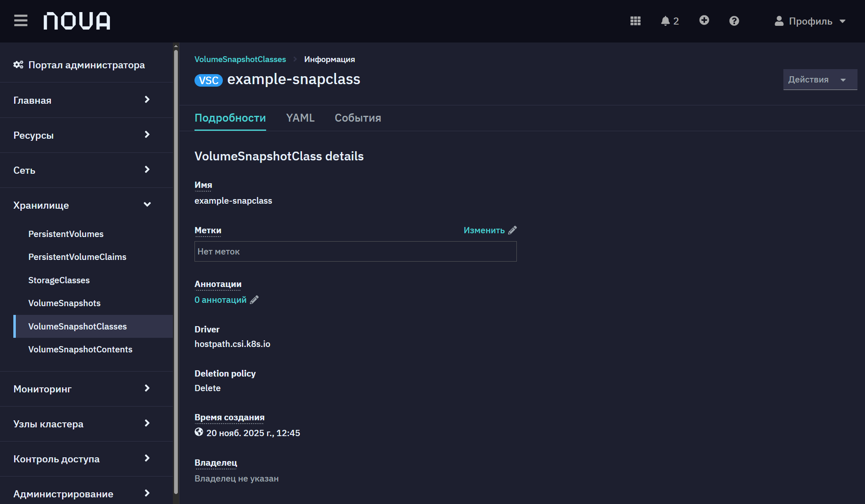Click the 0 аннотаций link

coord(220,299)
